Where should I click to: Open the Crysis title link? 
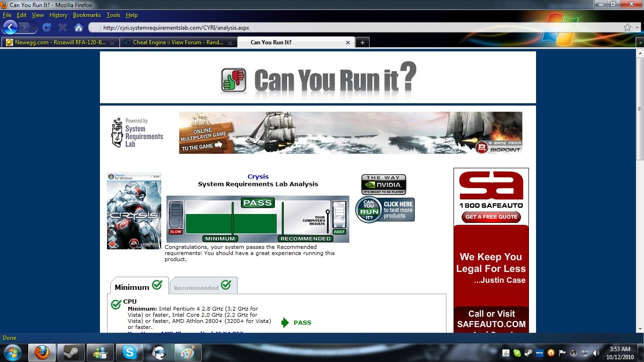click(258, 177)
